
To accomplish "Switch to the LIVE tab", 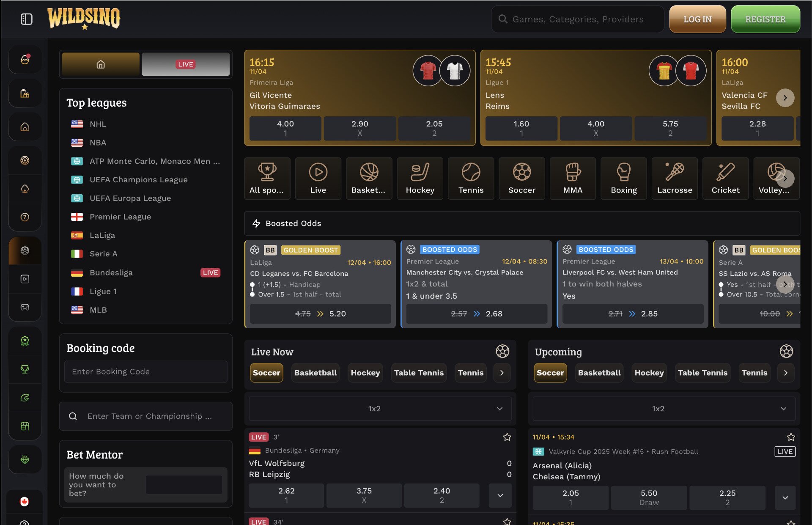I will (x=185, y=64).
